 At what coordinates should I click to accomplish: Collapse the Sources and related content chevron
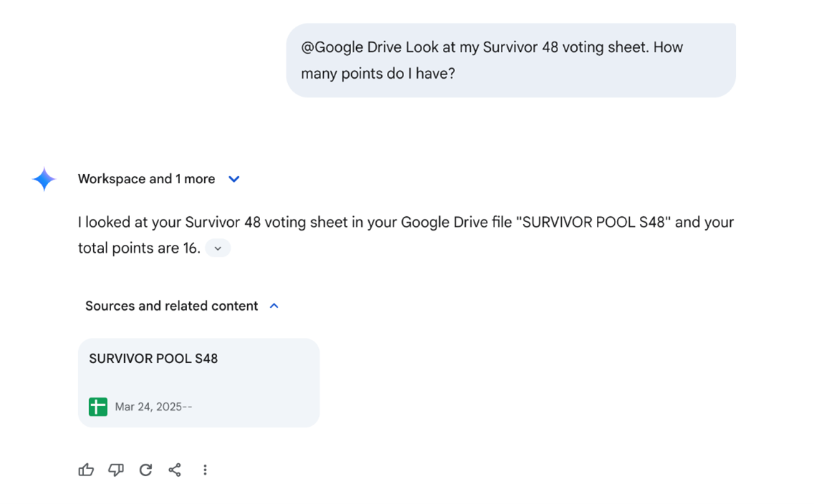click(x=274, y=306)
